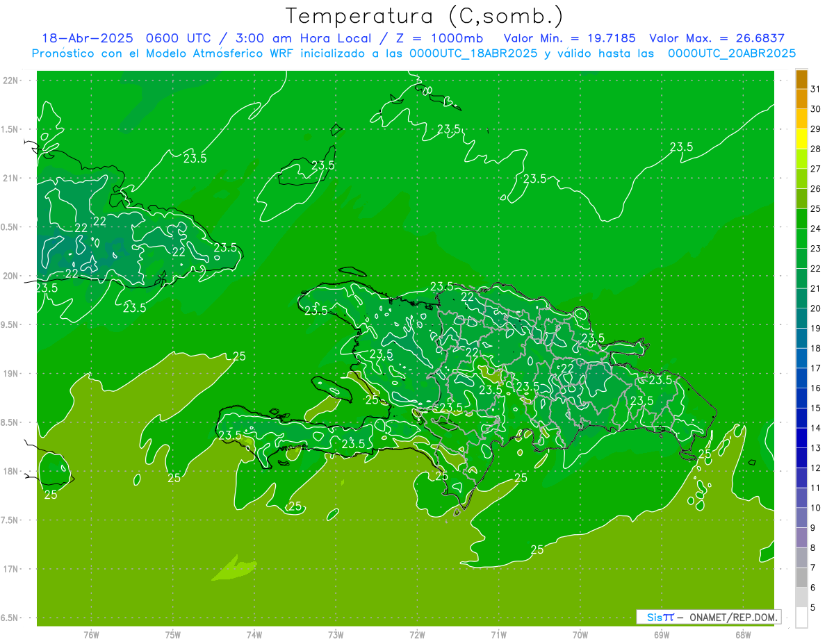Image resolution: width=834 pixels, height=644 pixels.
Task: Click the color bar label "5"
Action: pyautogui.click(x=813, y=608)
